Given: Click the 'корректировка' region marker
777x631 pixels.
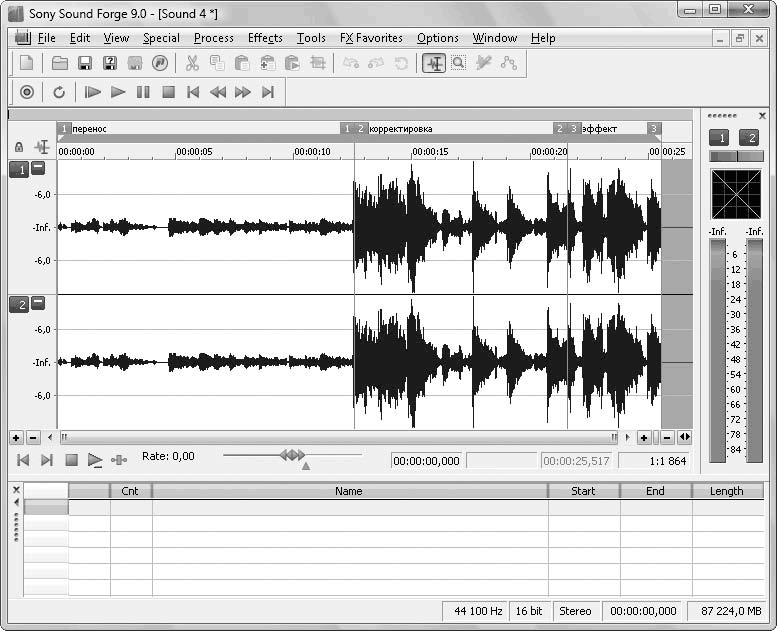Looking at the screenshot, I should 401,129.
